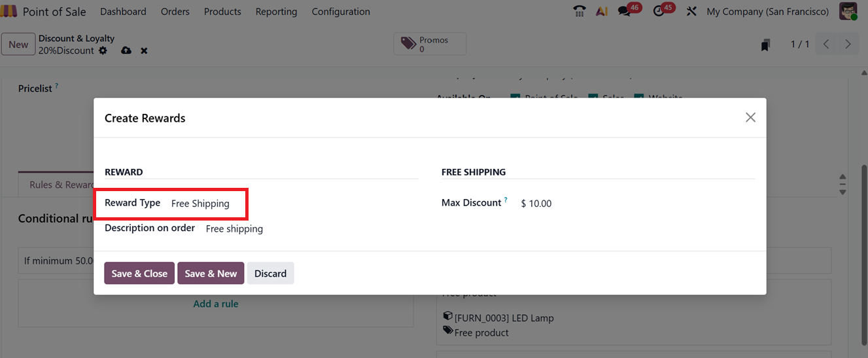Click gear icon next to 20%Discount

coord(103,50)
